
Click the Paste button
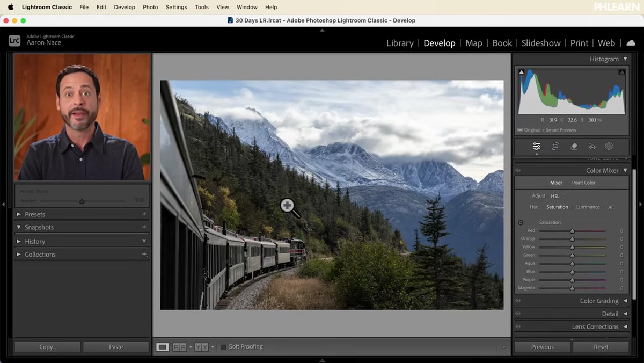tap(116, 347)
